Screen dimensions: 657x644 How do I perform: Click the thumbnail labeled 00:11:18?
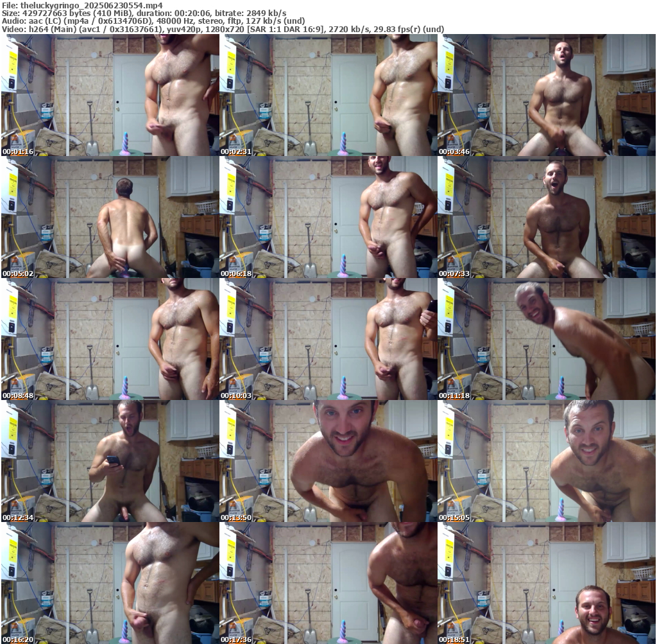coord(547,339)
